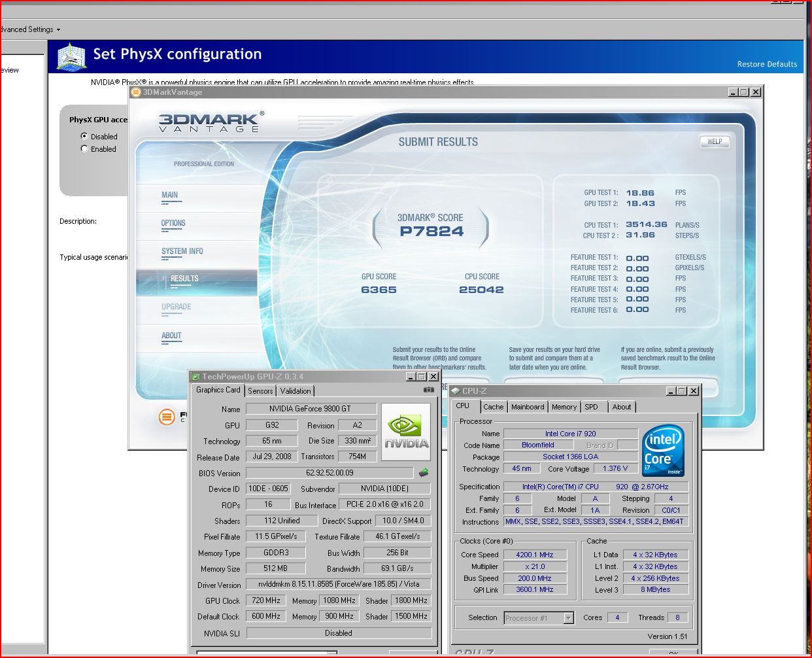Click the Level 3 cache value 8 MBytes
The width and height of the screenshot is (812, 658).
click(x=655, y=590)
